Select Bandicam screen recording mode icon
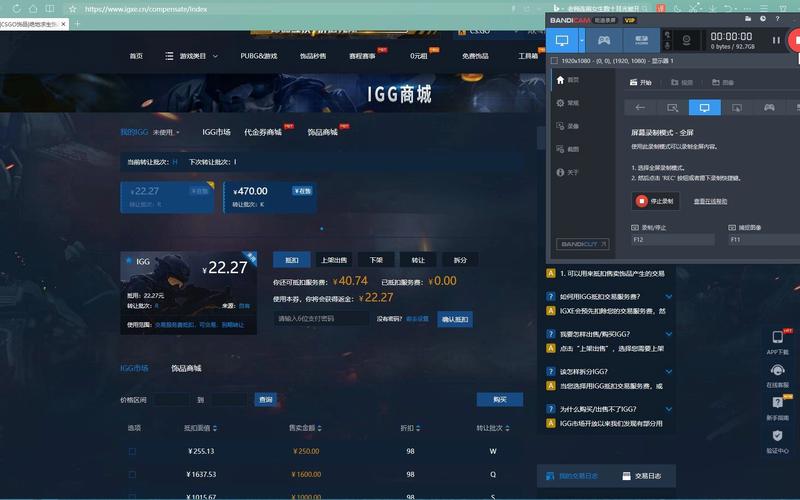The image size is (800, 500). [x=563, y=41]
